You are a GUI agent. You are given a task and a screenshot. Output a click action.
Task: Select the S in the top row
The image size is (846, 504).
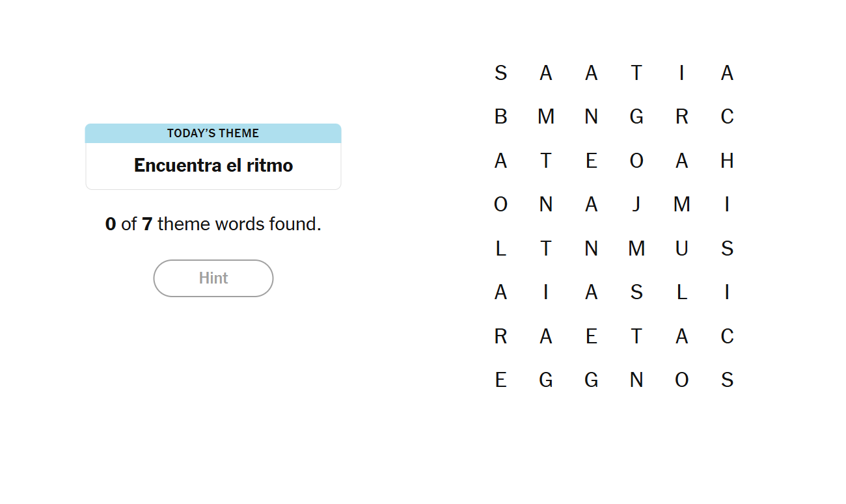pos(500,73)
